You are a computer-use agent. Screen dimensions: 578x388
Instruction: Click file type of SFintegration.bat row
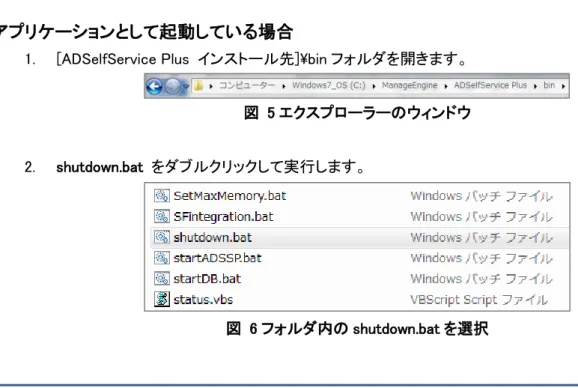tap(481, 217)
